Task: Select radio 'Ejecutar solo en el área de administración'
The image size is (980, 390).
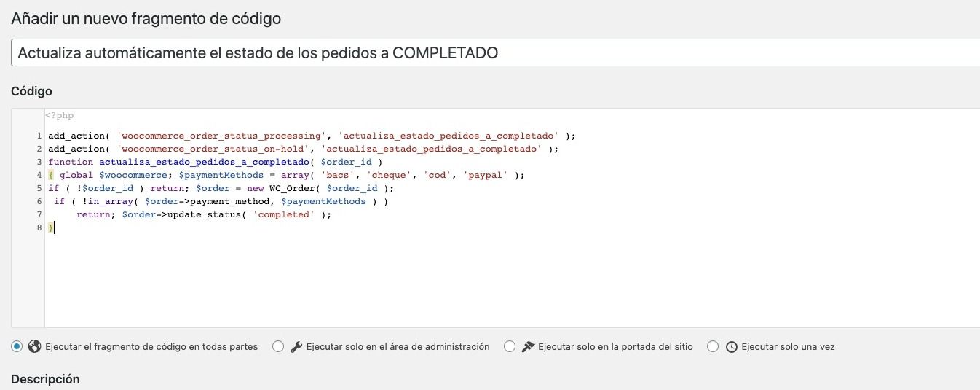Action: (x=278, y=347)
